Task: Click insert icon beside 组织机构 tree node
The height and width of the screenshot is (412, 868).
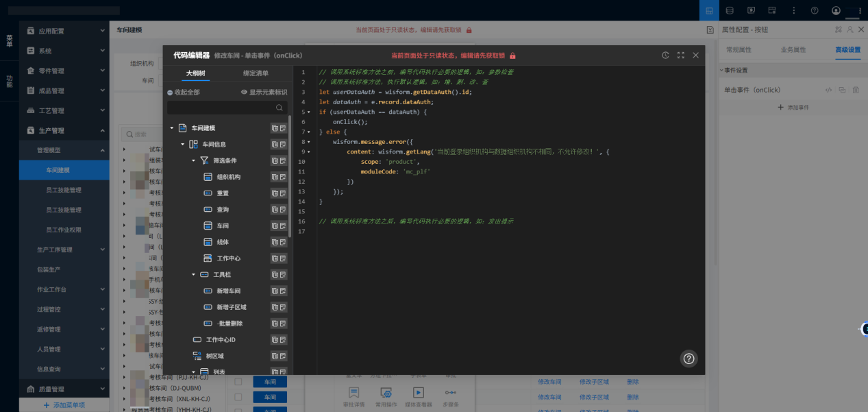Action: [282, 177]
